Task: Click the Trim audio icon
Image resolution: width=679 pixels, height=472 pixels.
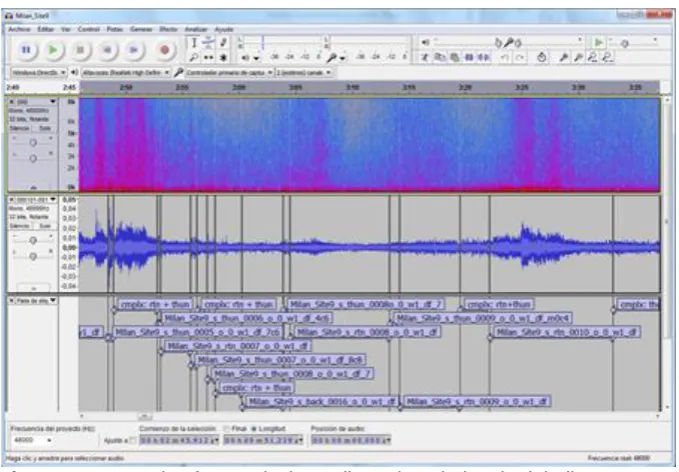Action: 469,57
